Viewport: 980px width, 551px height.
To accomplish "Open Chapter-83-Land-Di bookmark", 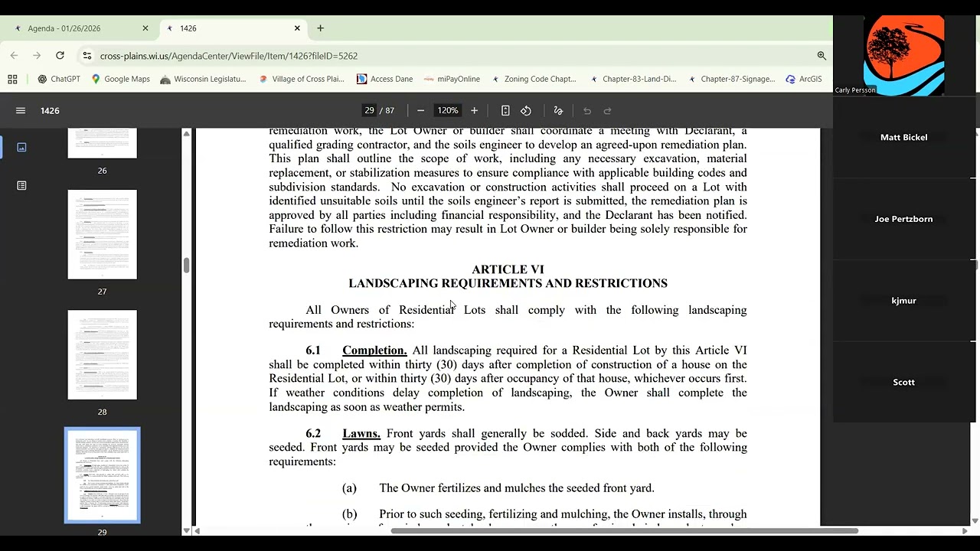I will 632,79.
